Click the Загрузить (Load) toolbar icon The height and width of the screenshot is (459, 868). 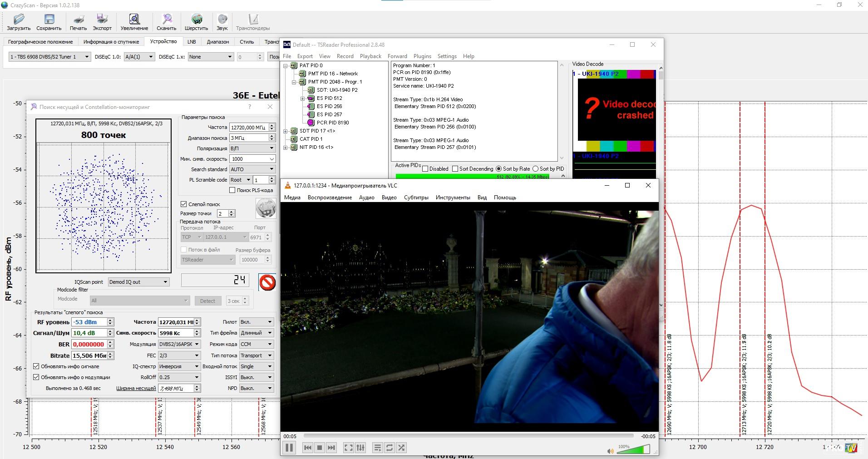(x=19, y=19)
